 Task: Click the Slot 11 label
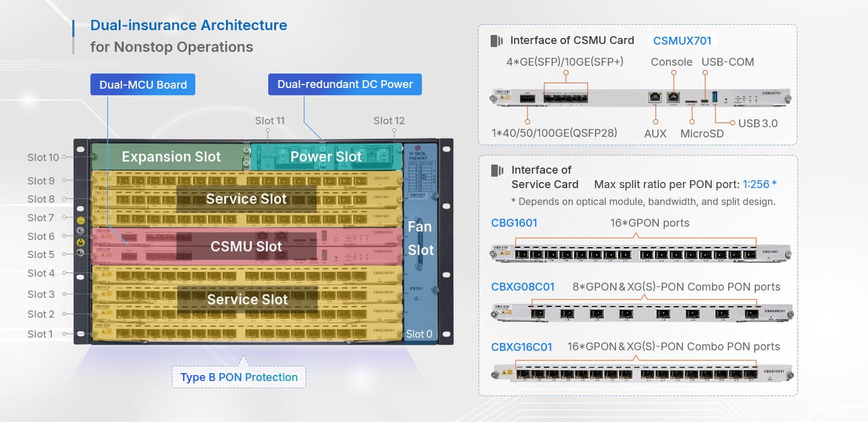coord(269,121)
